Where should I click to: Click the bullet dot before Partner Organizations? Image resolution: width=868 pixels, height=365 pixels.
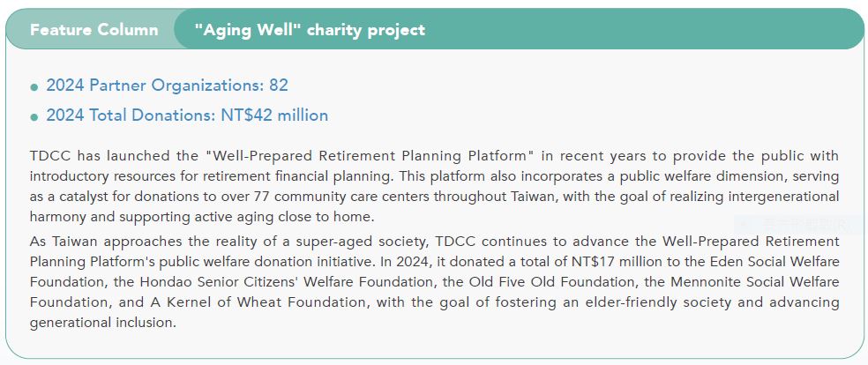34,86
